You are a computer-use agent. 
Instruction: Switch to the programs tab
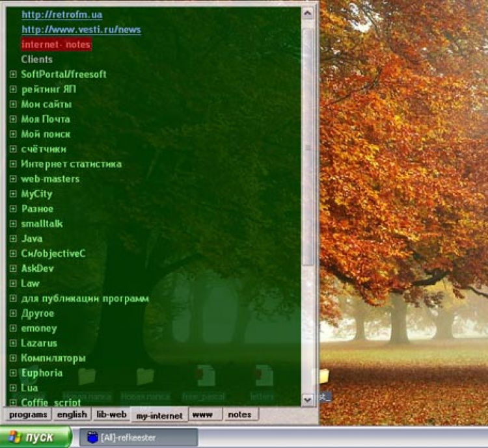point(28,415)
